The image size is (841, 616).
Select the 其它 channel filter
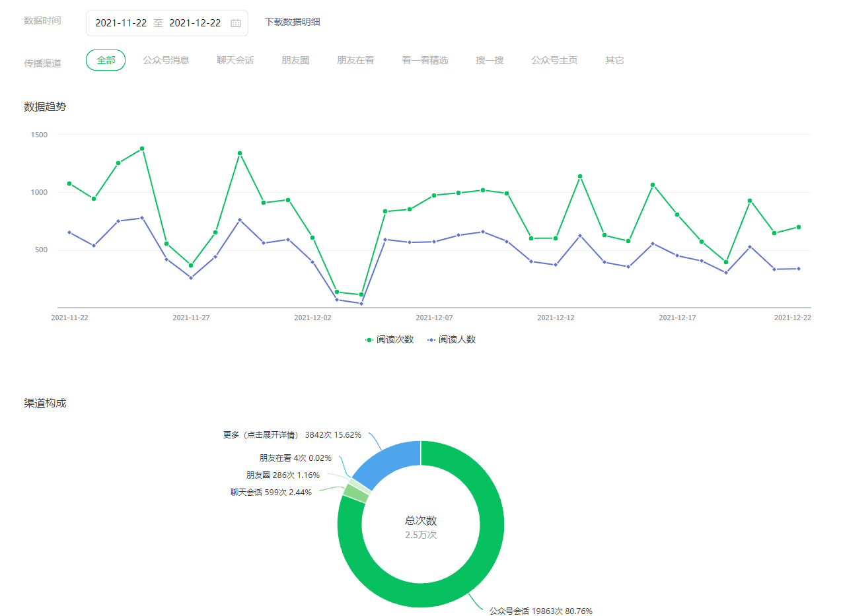(614, 60)
